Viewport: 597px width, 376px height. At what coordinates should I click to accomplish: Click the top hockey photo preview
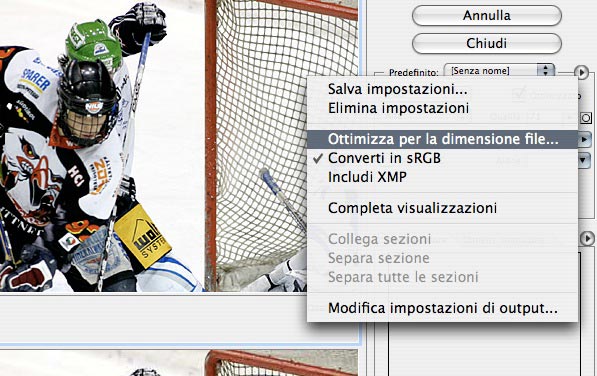(x=179, y=146)
